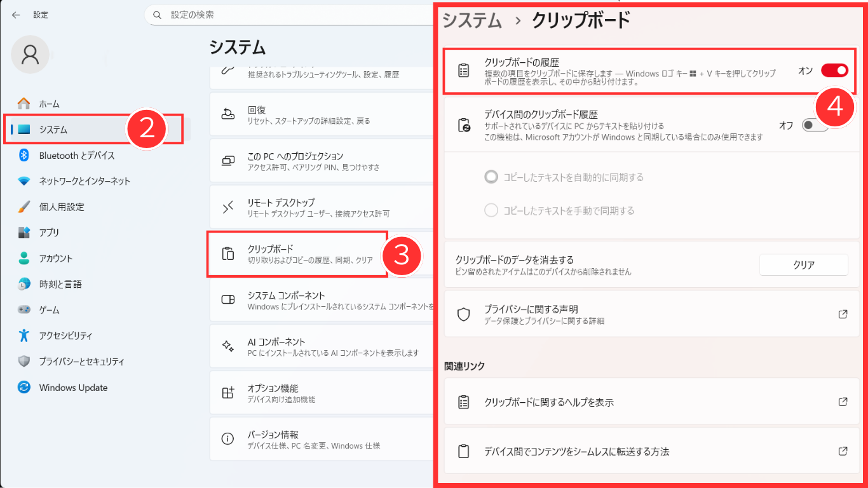The image size is (868, 488).
Task: Open ネットワークとインターネット in sidebar
Action: [84, 181]
